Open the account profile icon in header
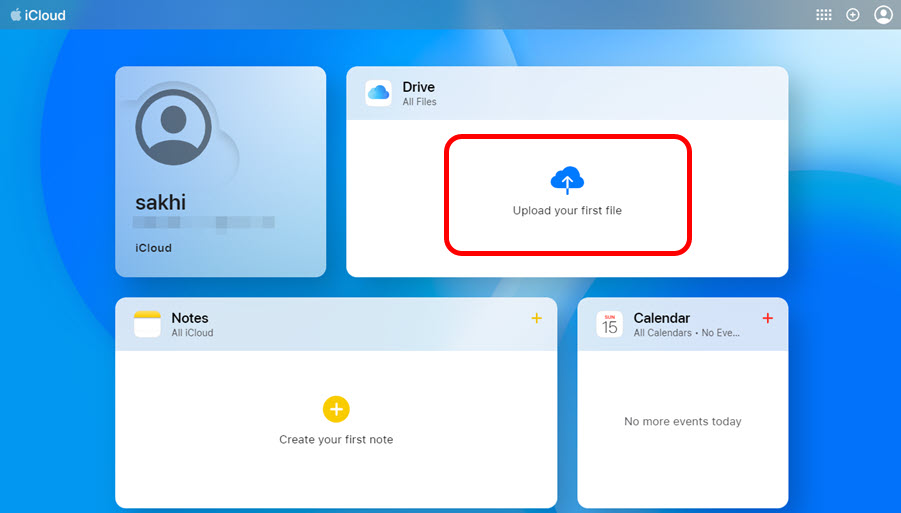901x513 pixels. tap(883, 15)
